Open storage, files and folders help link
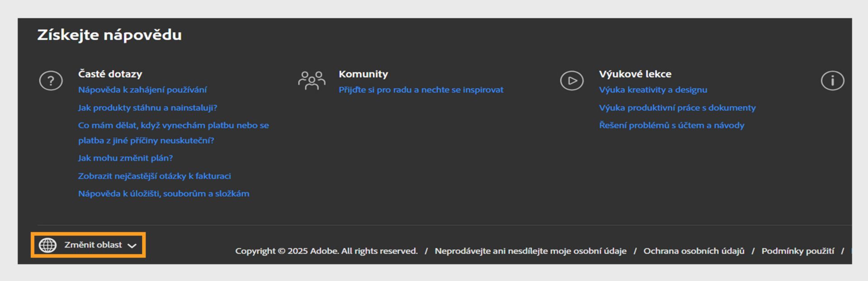The height and width of the screenshot is (281, 868). (164, 194)
